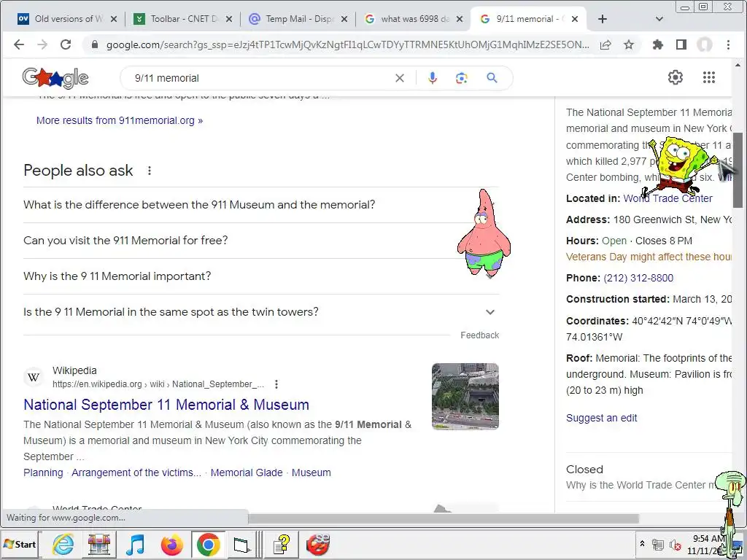This screenshot has height=560, width=747.
Task: Click the Feedback link
Action: click(x=480, y=335)
